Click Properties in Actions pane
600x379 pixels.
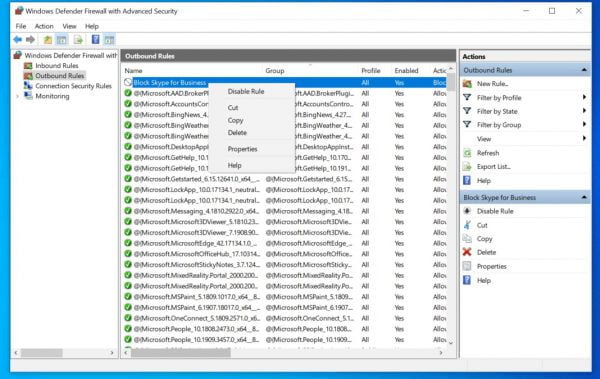491,266
